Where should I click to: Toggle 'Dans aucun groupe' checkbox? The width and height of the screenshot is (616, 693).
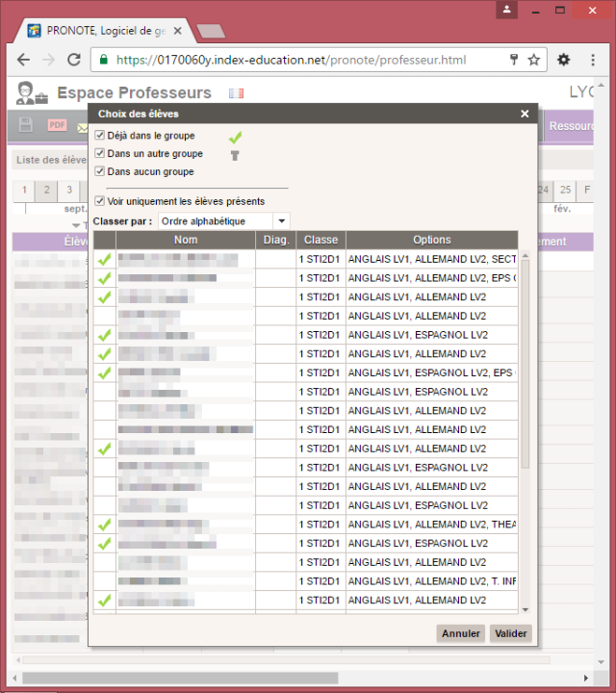(100, 171)
